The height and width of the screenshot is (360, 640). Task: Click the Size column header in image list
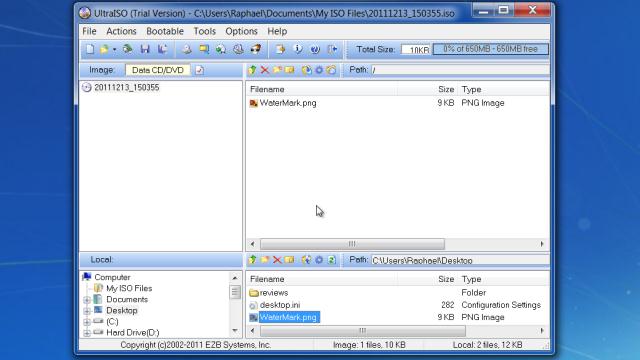pos(446,89)
